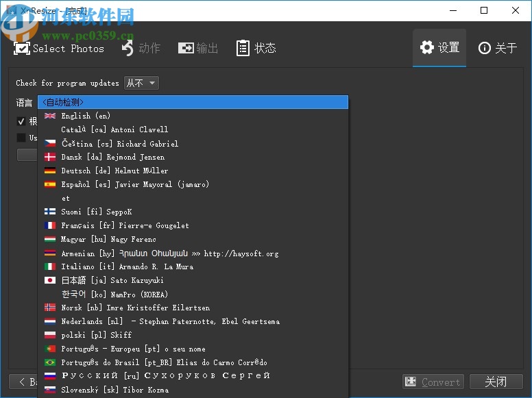Viewport: 532px width, 398px height.
Task: Select Français [fr] language
Action: [x=193, y=225]
